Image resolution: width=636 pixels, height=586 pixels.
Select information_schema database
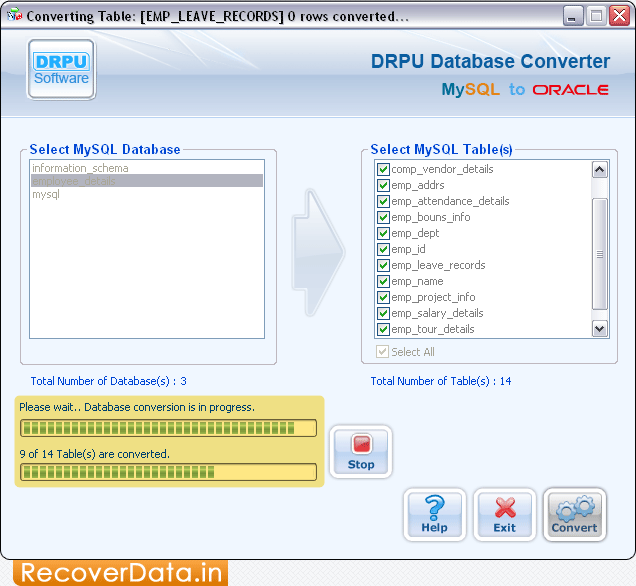pyautogui.click(x=147, y=168)
